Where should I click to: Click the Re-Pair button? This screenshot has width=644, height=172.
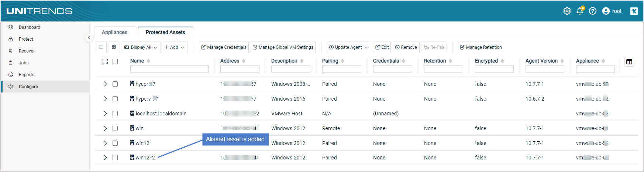[434, 47]
